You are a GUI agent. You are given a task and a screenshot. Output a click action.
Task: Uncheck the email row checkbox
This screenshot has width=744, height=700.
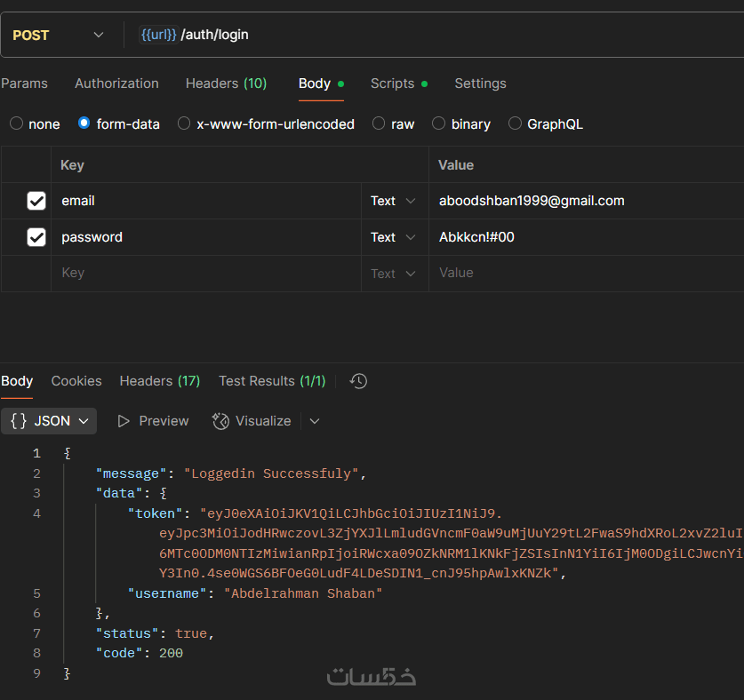(36, 201)
